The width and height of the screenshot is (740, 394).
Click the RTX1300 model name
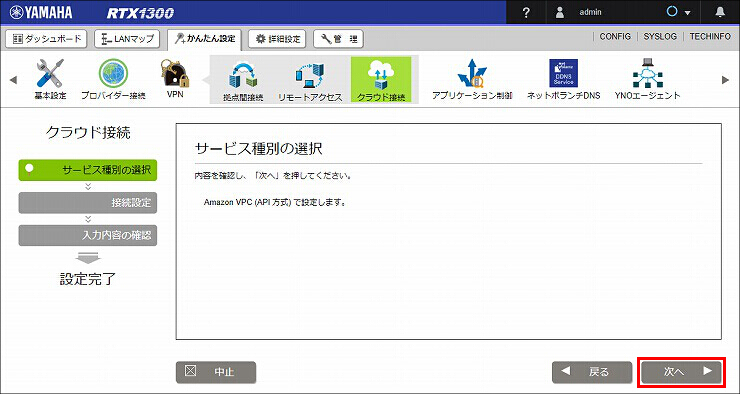click(x=140, y=13)
